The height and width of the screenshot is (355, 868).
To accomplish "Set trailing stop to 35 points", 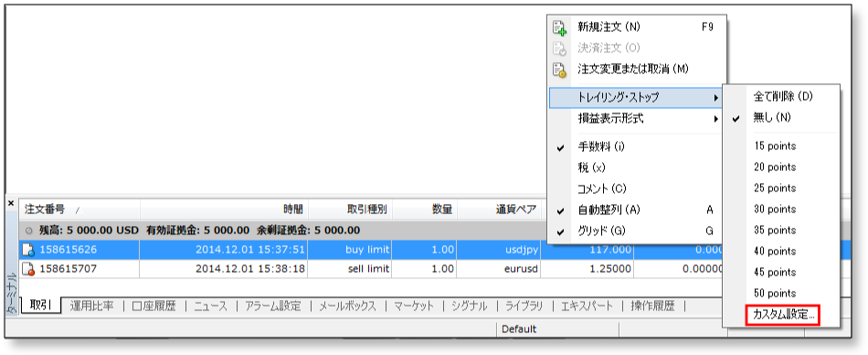I will tap(781, 231).
